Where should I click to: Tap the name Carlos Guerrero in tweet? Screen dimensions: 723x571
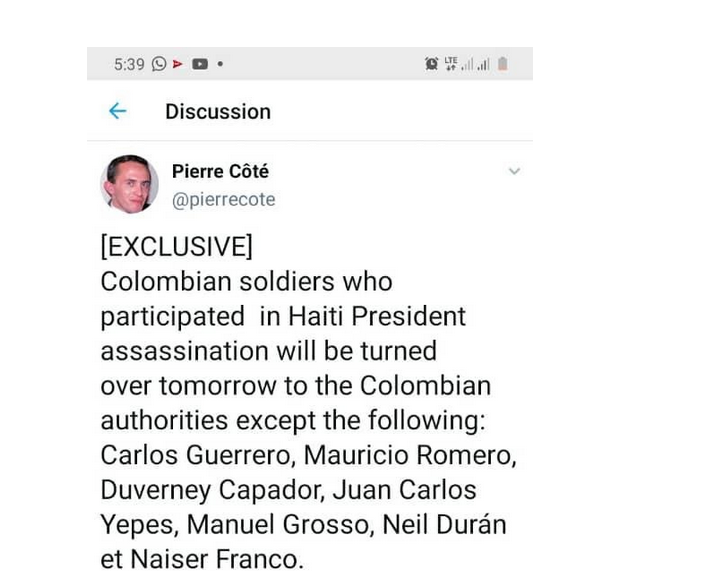[x=197, y=456]
